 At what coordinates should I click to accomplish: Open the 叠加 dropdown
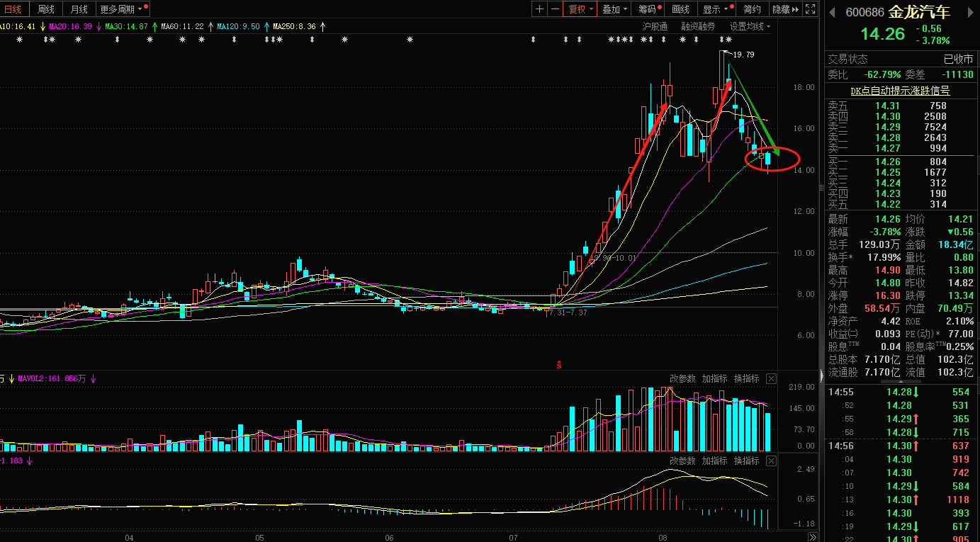[614, 9]
